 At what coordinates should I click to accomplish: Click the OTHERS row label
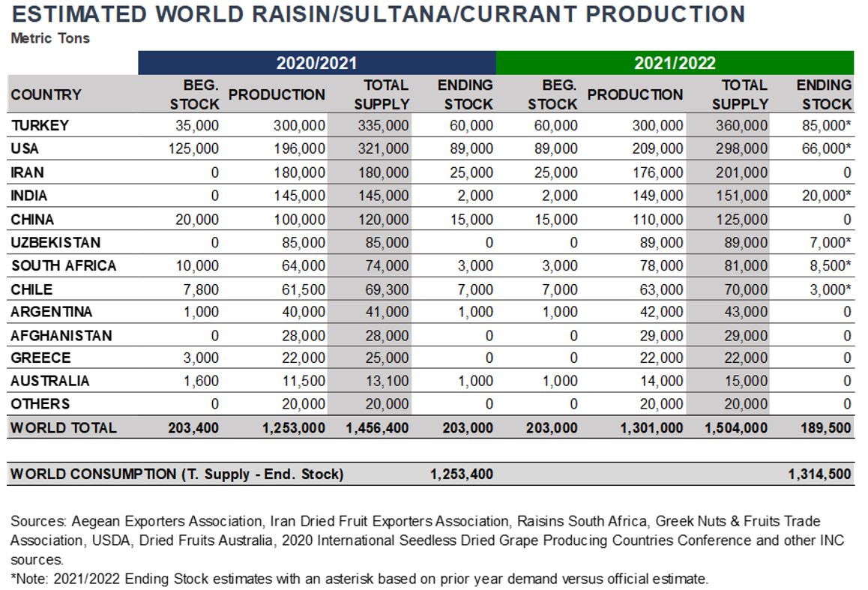pos(40,404)
